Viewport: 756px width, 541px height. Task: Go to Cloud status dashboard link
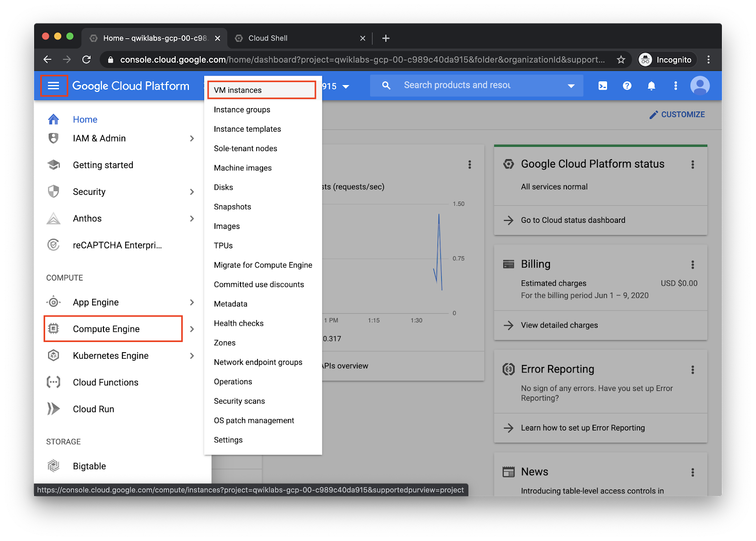click(x=573, y=220)
